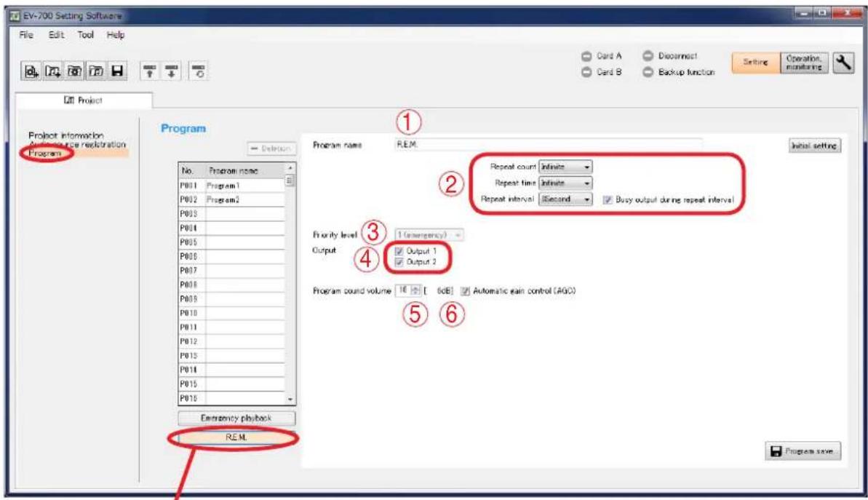Viewport: 868px width, 500px height.
Task: Select empty row P015 in program list
Action: [231, 384]
